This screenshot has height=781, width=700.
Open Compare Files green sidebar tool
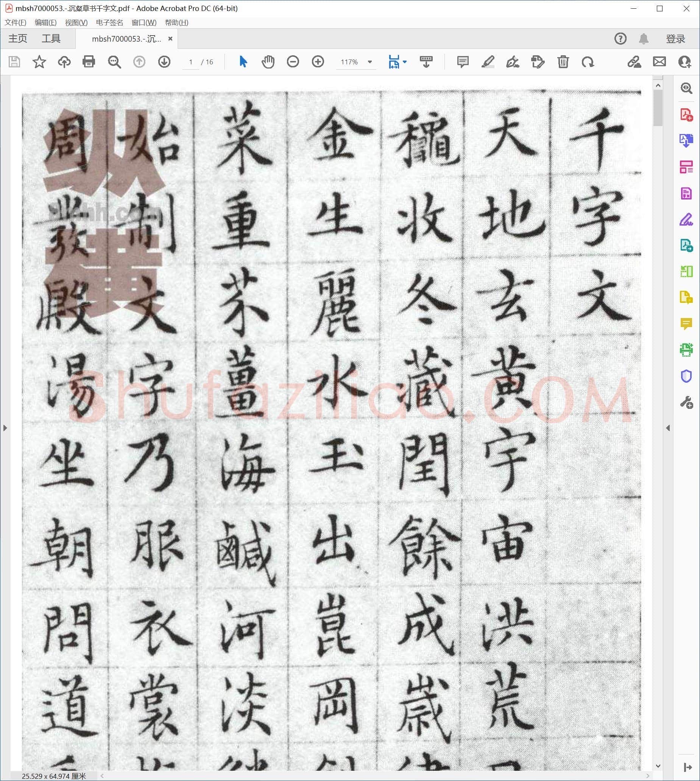(686, 271)
